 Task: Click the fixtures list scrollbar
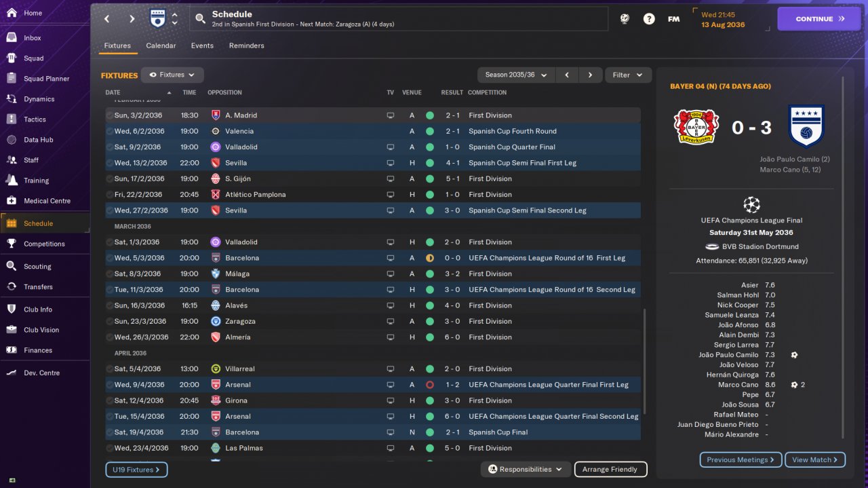[x=644, y=361]
